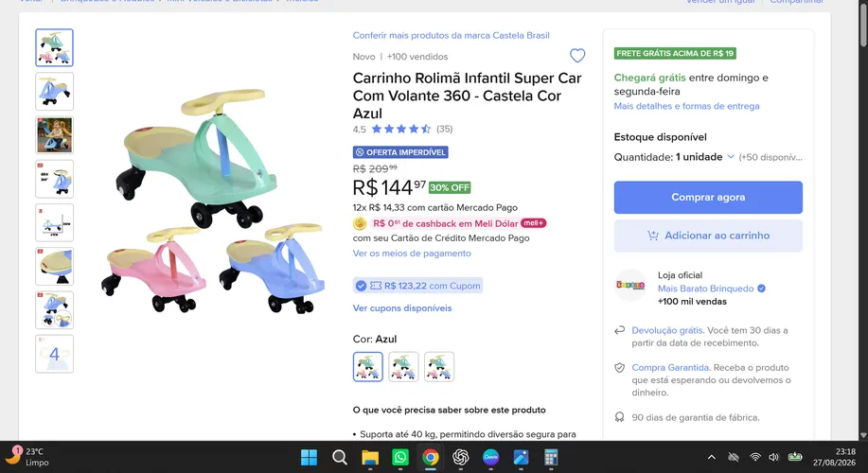The height and width of the screenshot is (473, 868).
Task: Open volume speaker tray icon
Action: (x=774, y=457)
